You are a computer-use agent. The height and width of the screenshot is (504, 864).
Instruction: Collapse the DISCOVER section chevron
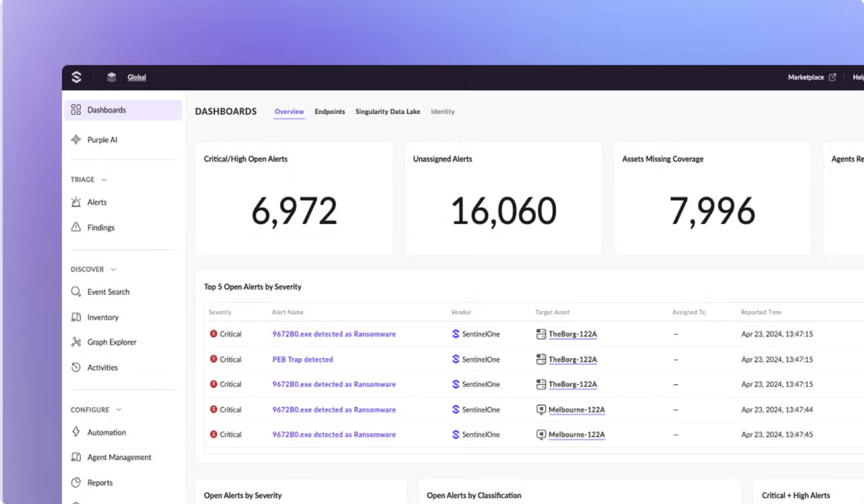[x=113, y=270]
